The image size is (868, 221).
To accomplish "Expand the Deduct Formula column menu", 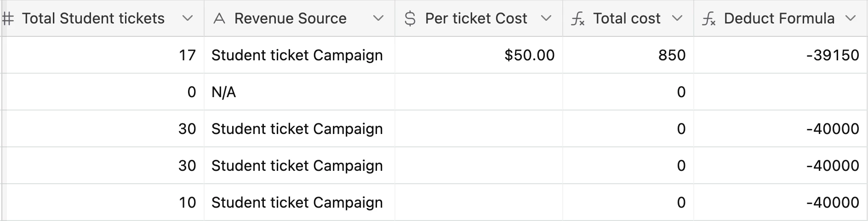I will (x=851, y=18).
